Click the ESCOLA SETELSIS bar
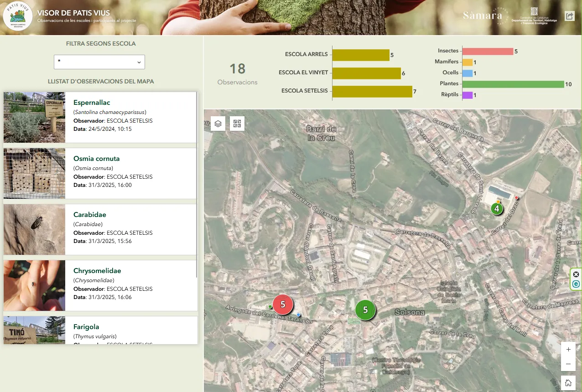The width and height of the screenshot is (582, 392). (x=372, y=91)
